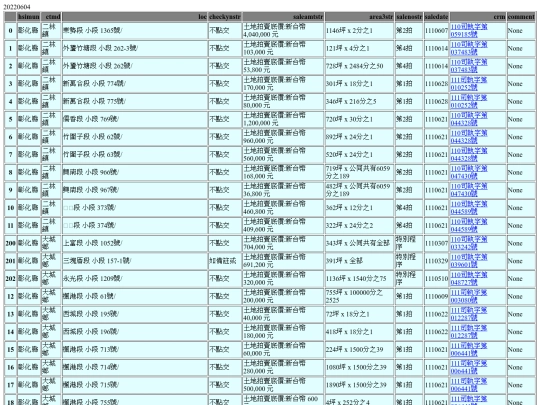Viewport: 540px width, 405px height.
Task: Click the 36,800 元 price cell
Action: pyautogui.click(x=283, y=190)
